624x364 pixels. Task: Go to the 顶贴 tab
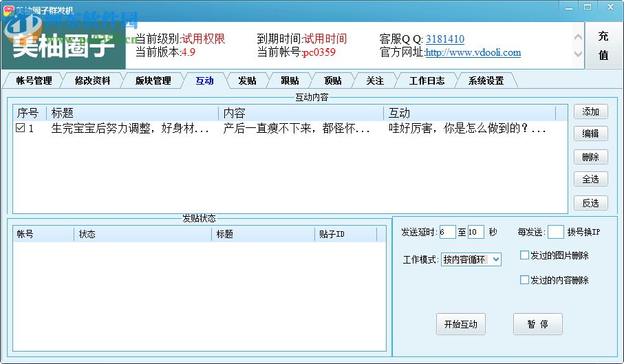332,81
